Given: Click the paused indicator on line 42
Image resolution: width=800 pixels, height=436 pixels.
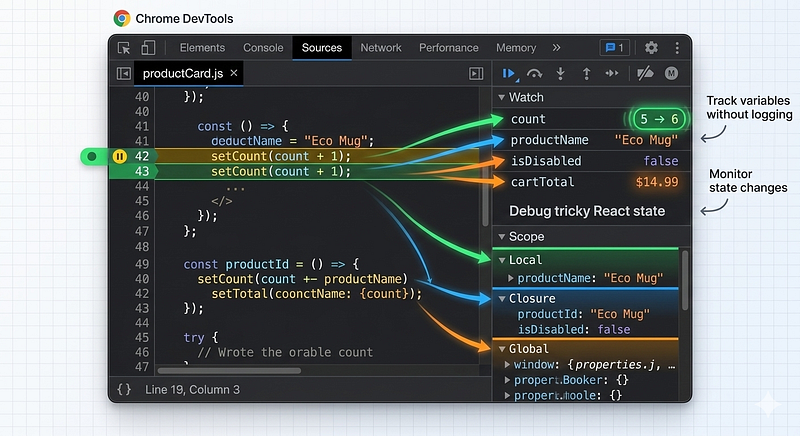Looking at the screenshot, I should pyautogui.click(x=119, y=156).
